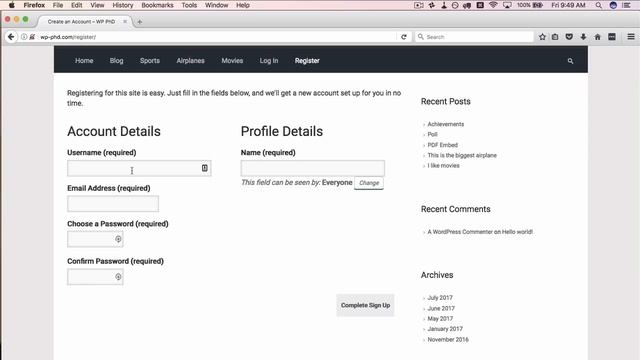640x360 pixels.
Task: Open the Firefox File menu
Action: [x=58, y=5]
